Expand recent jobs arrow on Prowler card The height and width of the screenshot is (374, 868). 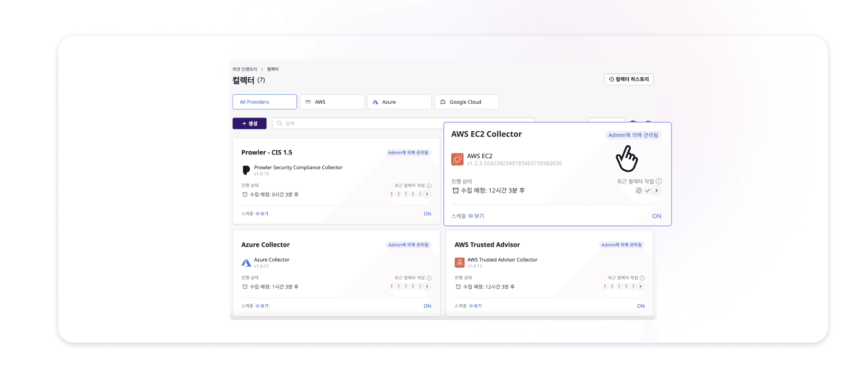pos(427,194)
